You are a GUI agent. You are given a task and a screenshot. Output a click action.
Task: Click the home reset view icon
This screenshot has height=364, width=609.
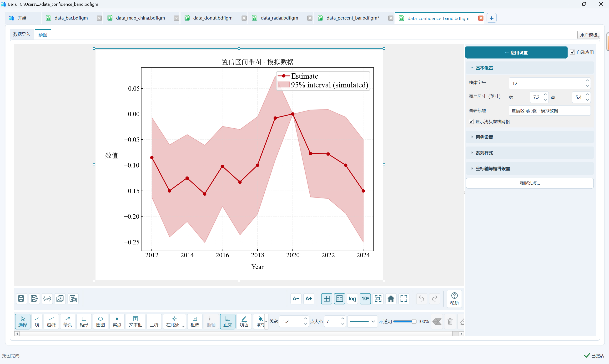(x=391, y=298)
